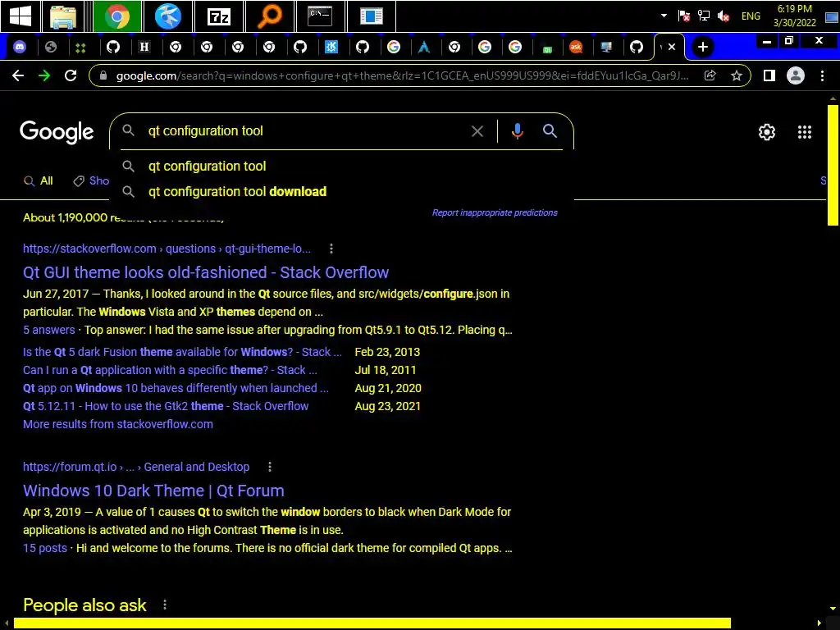Open options for the forum.qt.io result
The width and height of the screenshot is (840, 630).
(x=269, y=467)
